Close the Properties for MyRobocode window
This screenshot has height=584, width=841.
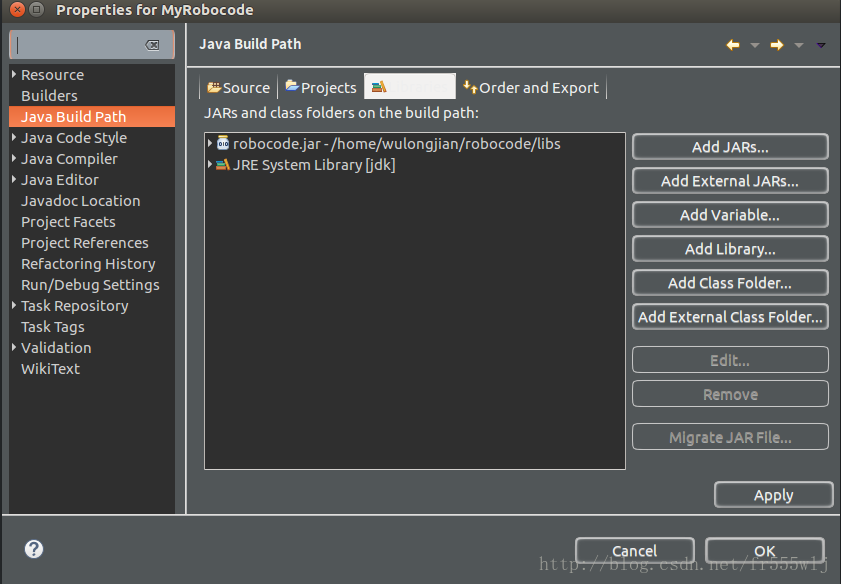[17, 9]
